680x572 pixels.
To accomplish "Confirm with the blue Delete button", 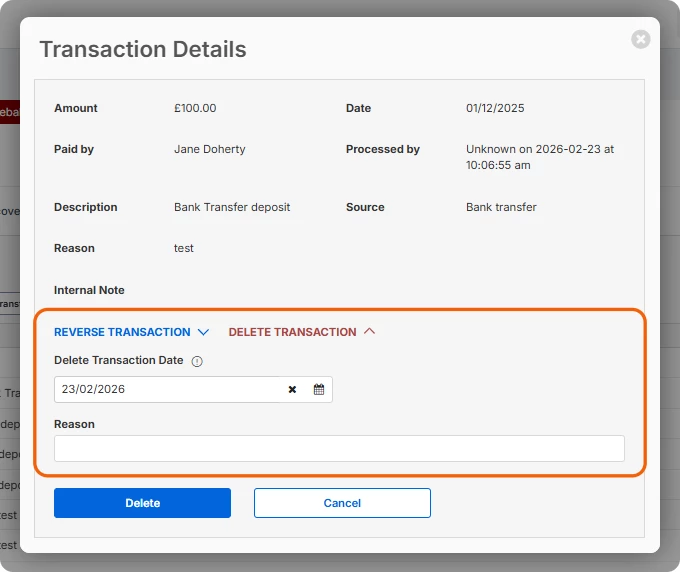I will 142,503.
